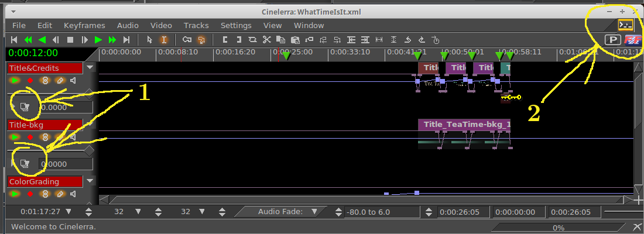Open the shell commands terminal icon

pos(626,25)
